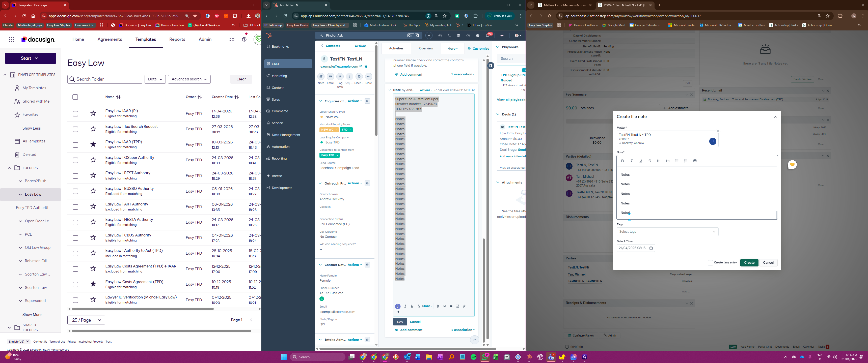Tick the select-all templates header checkbox
The image size is (868, 363).
75,97
